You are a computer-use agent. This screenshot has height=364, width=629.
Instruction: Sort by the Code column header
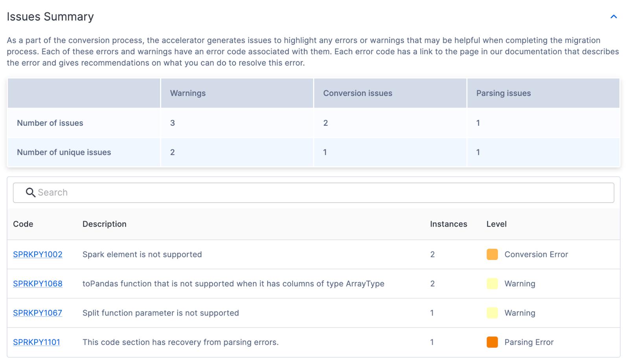point(23,224)
